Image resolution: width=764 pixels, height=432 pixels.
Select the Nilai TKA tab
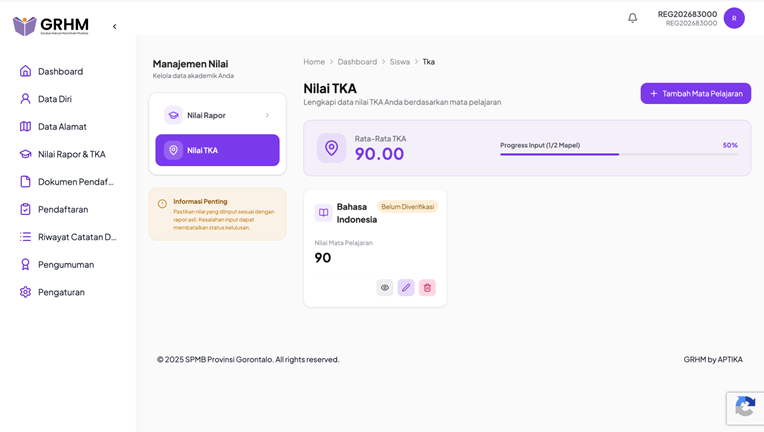point(217,150)
